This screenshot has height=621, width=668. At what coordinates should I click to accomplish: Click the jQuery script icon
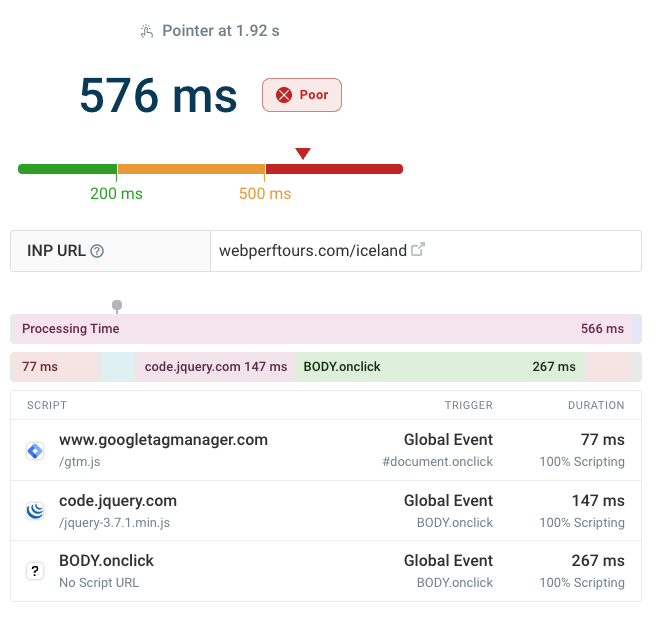(35, 511)
